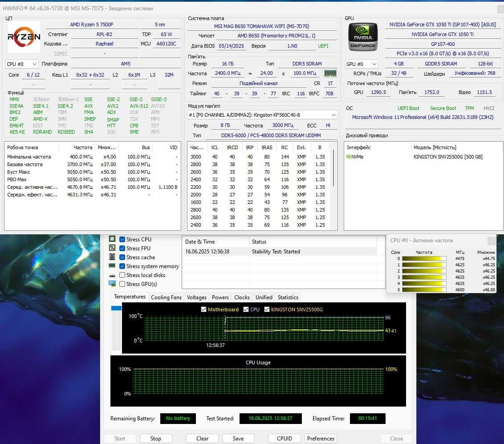Open the GPU #0 selector dropdown
504x444 pixels.
click(361, 64)
